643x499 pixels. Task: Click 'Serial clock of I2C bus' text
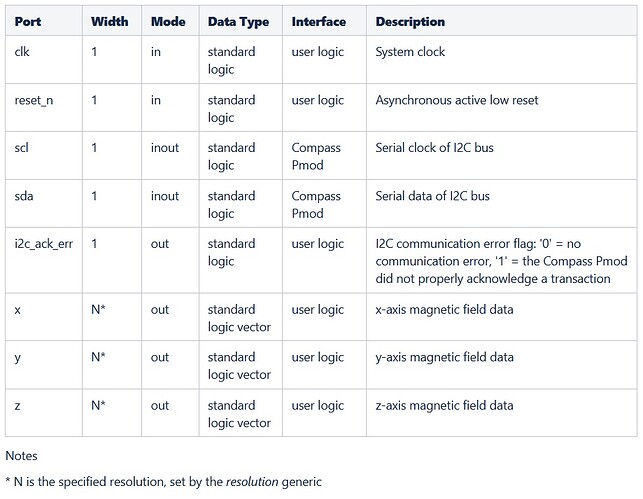[x=434, y=148]
